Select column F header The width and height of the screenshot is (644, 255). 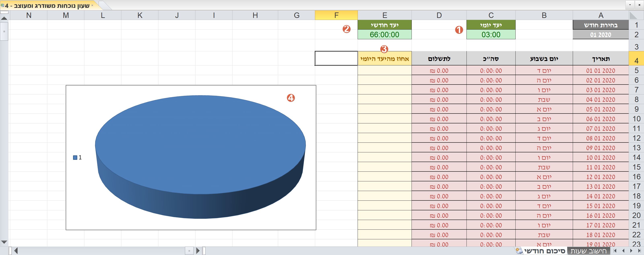336,15
